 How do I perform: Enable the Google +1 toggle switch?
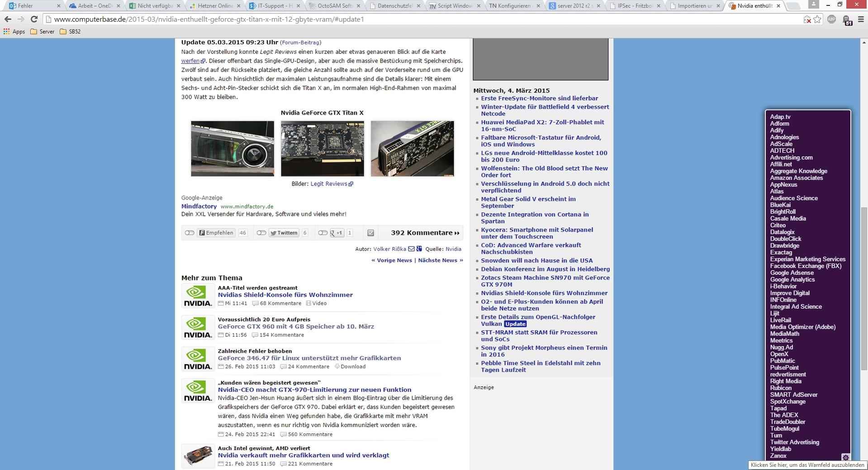pyautogui.click(x=323, y=233)
